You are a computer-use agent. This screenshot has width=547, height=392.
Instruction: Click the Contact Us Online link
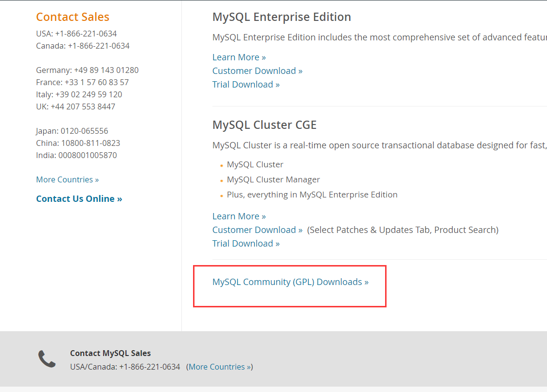pos(79,199)
